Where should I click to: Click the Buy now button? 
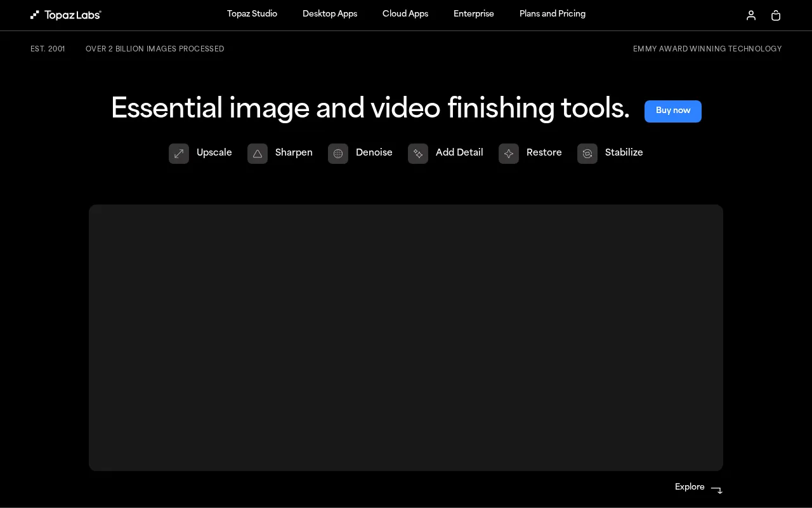[x=673, y=111]
